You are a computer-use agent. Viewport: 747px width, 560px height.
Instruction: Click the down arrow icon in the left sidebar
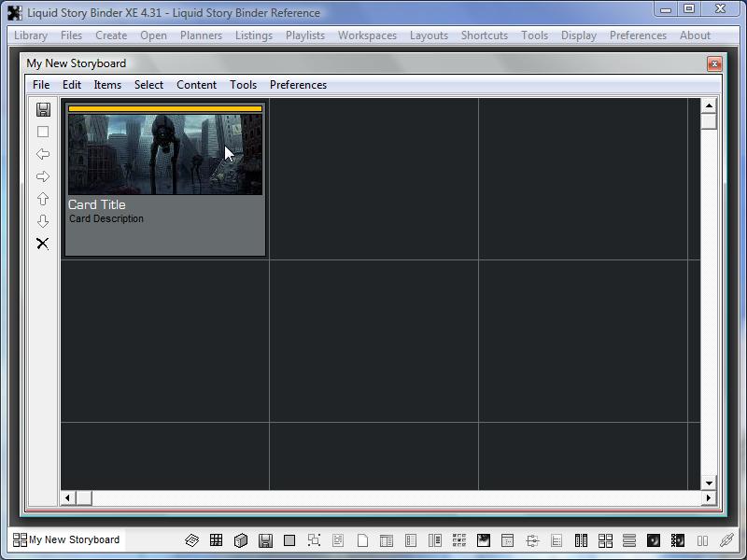(x=43, y=221)
